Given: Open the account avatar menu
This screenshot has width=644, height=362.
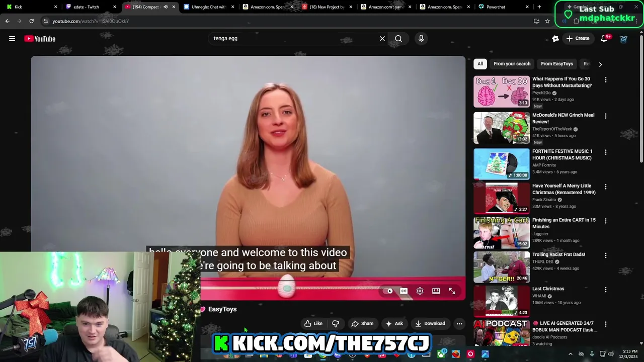Looking at the screenshot, I should pos(623,39).
